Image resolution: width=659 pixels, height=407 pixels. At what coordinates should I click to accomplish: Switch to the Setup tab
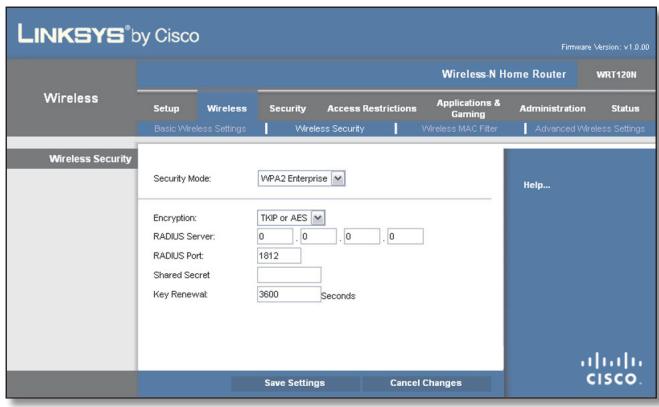point(166,108)
